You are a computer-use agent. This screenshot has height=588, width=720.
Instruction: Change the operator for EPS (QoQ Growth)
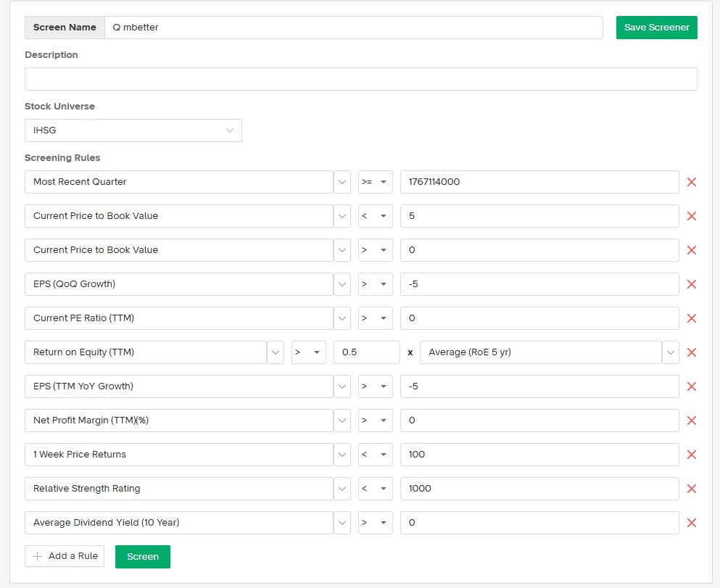pyautogui.click(x=375, y=284)
